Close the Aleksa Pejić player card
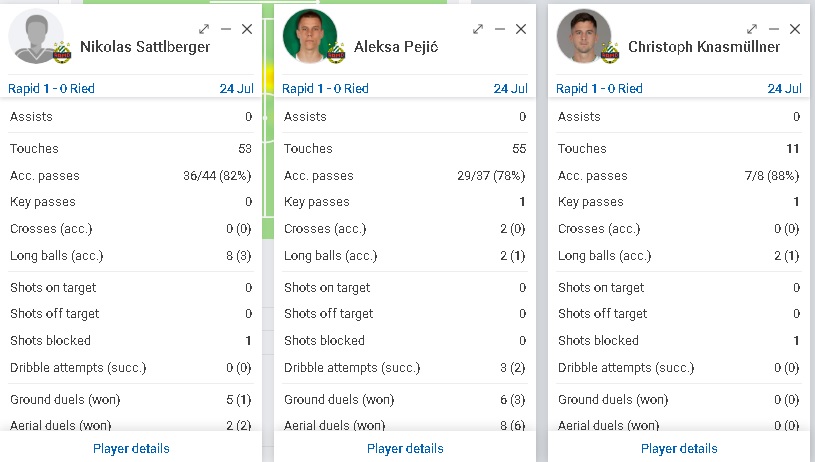 point(521,30)
